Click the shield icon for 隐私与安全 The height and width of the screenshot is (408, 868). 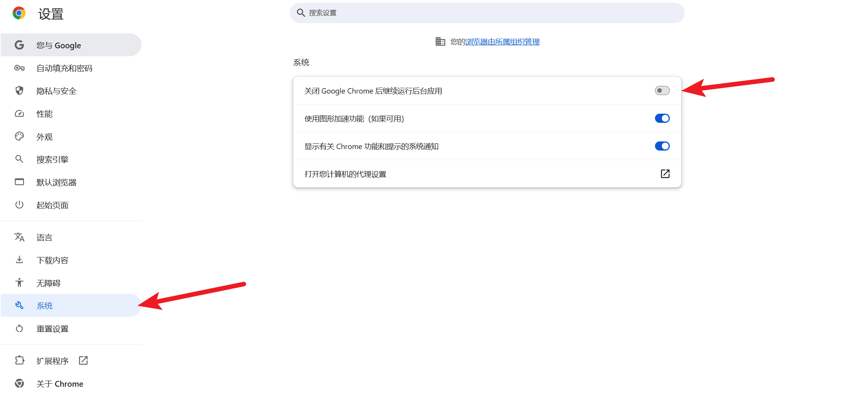pyautogui.click(x=19, y=90)
